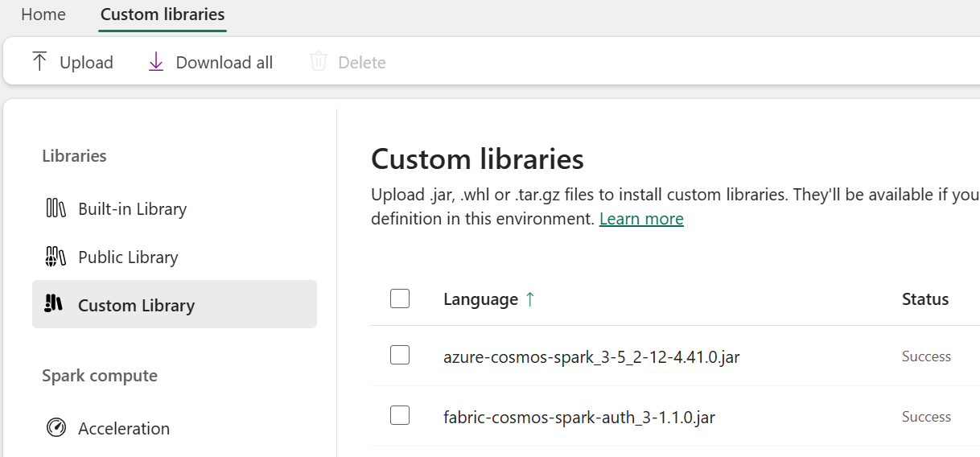This screenshot has width=980, height=457.
Task: Click the Upload arrow icon
Action: [39, 62]
